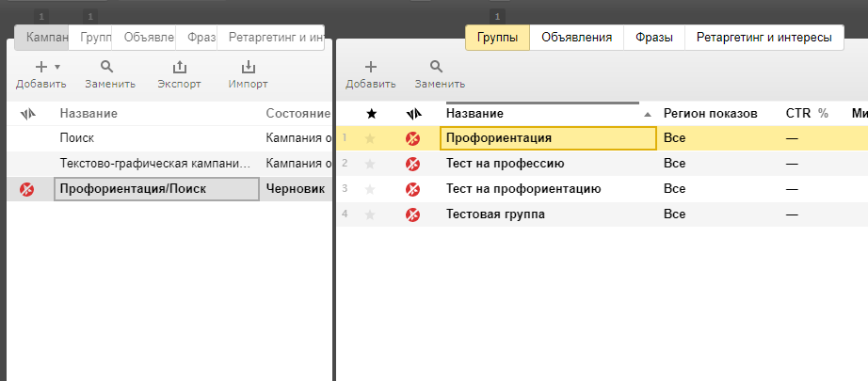Click the Добавить plus icon in campaigns panel

coord(41,68)
